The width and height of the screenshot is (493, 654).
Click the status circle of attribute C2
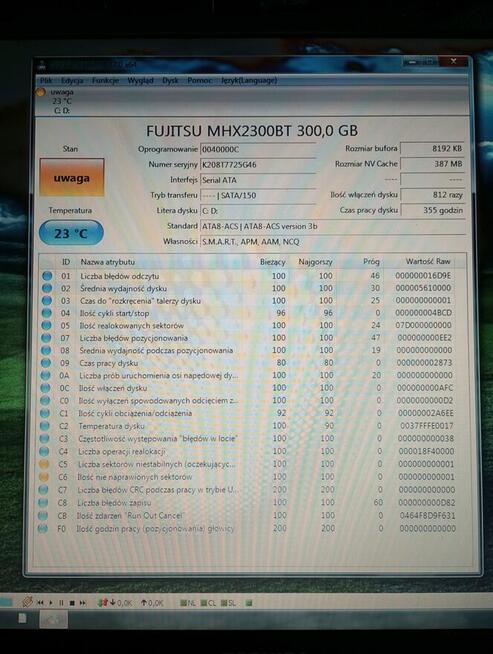click(x=44, y=426)
